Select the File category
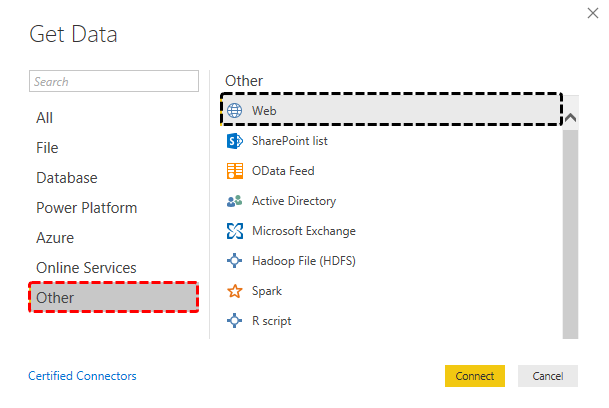609x408 pixels. (47, 148)
